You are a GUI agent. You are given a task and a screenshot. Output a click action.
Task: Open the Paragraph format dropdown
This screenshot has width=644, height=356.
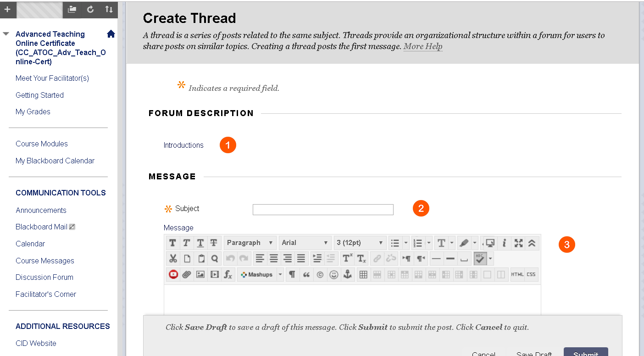(x=250, y=243)
